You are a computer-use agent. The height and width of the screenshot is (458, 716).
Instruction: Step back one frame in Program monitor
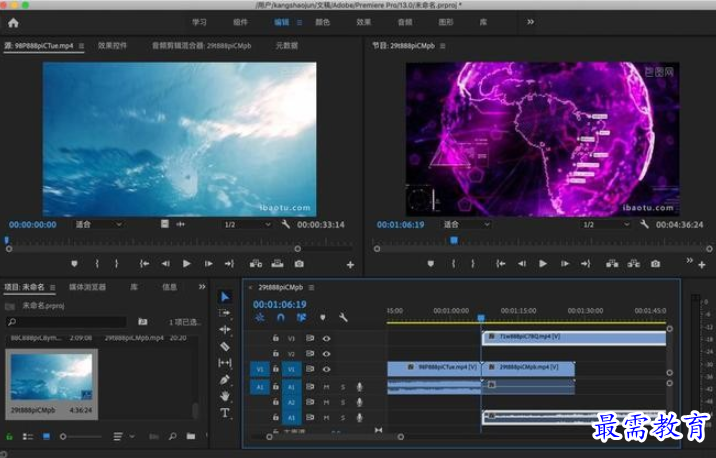(521, 263)
